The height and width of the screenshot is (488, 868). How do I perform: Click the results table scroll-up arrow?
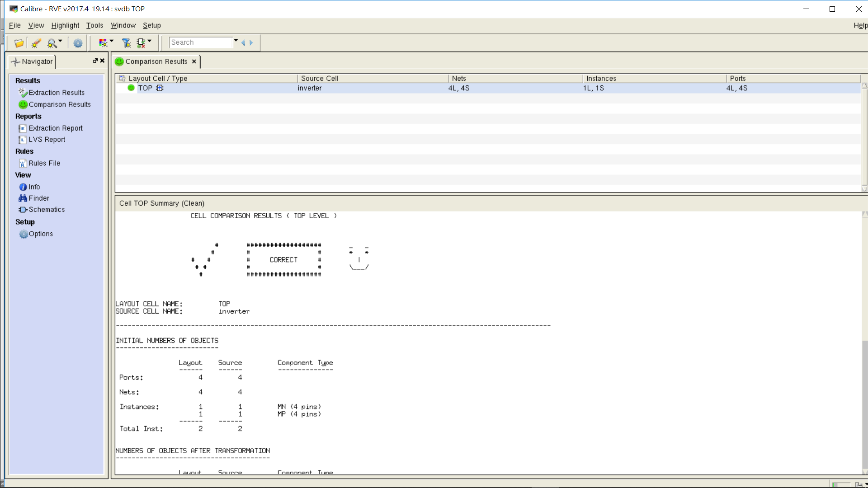864,86
